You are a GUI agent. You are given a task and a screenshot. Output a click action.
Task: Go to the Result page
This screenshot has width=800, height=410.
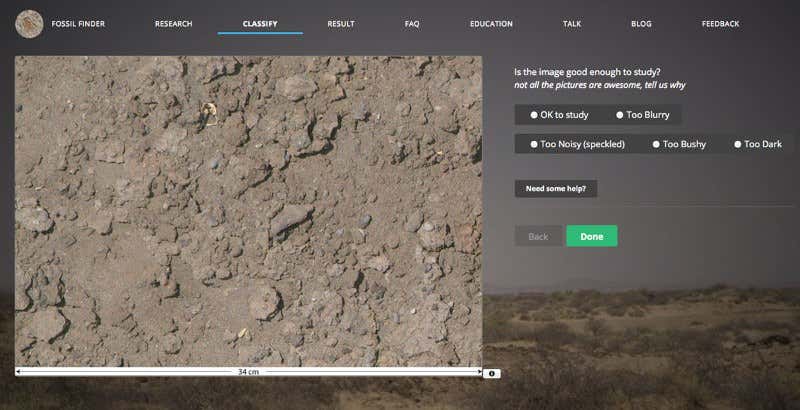(341, 23)
